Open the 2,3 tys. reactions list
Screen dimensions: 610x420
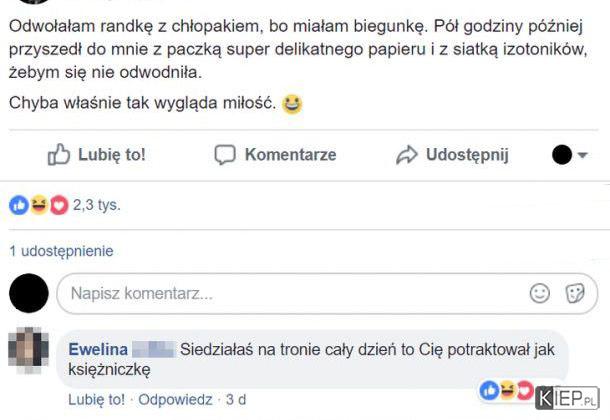(x=96, y=205)
